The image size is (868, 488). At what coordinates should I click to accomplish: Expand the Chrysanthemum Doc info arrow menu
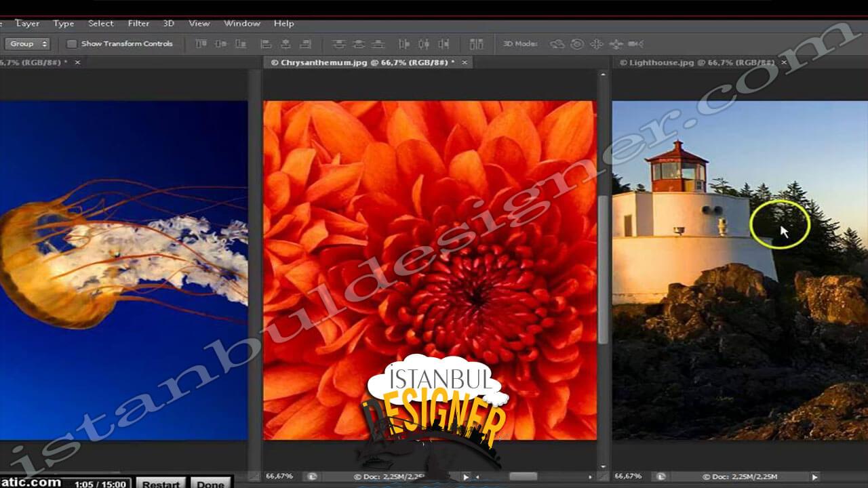click(x=466, y=477)
